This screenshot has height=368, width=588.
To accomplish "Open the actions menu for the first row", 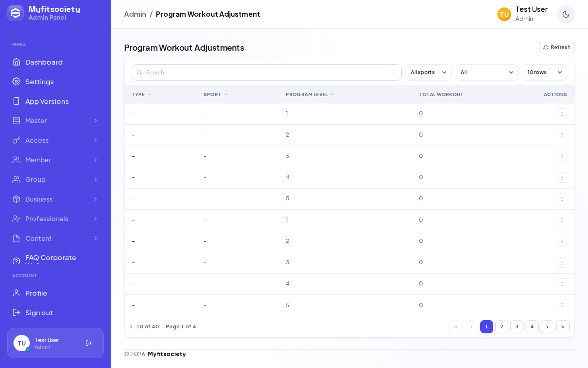I will coord(562,114).
